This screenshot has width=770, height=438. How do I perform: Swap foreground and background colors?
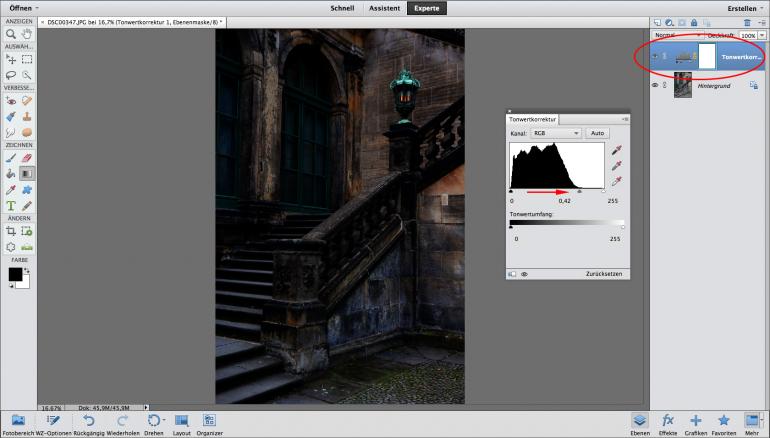[x=27, y=270]
